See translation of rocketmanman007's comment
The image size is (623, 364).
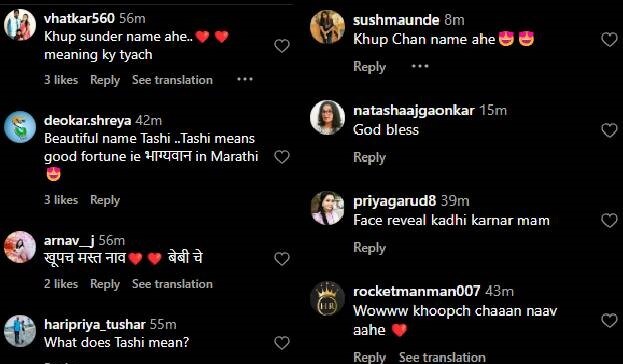click(x=442, y=357)
